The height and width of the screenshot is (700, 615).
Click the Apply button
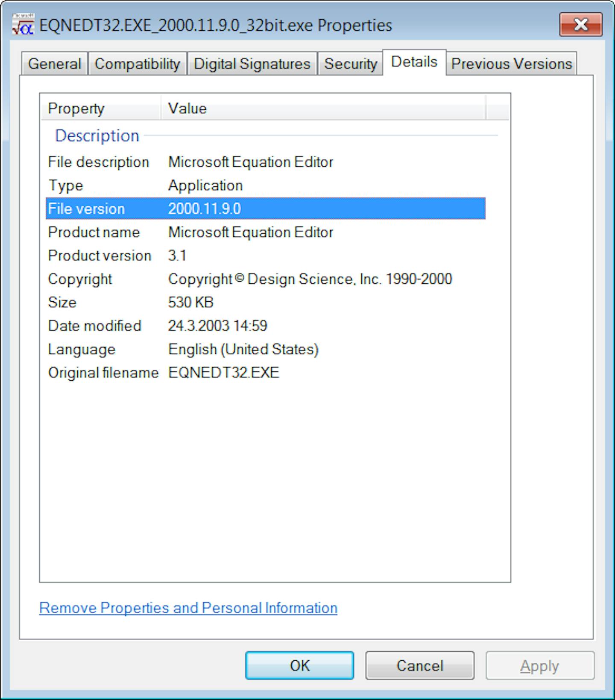tap(540, 665)
